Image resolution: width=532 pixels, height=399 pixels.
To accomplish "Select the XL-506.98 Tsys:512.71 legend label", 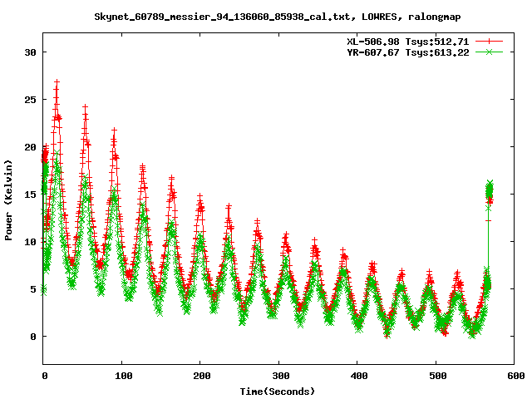I will [408, 42].
